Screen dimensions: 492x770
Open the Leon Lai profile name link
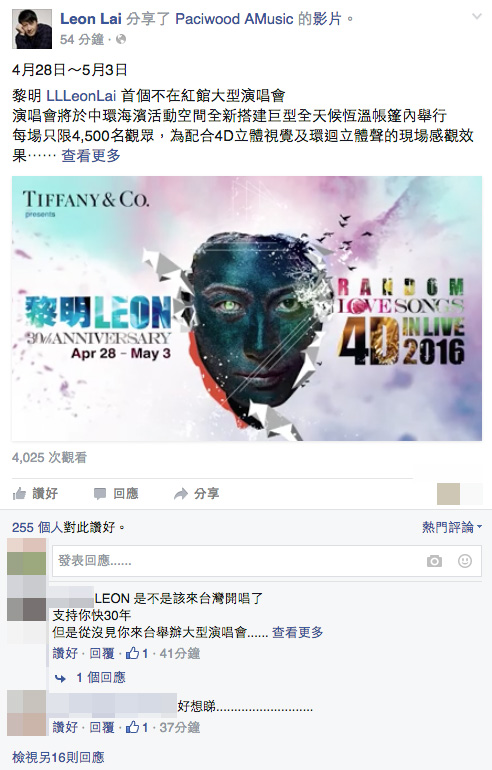point(91,19)
